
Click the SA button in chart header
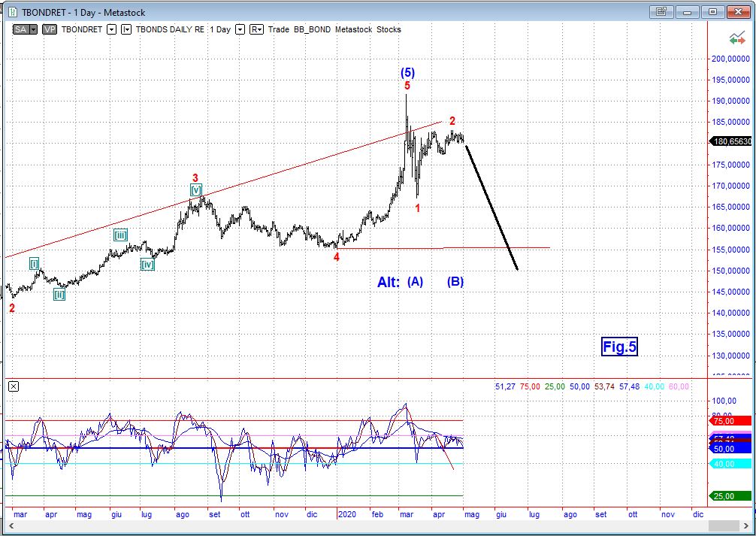click(21, 29)
